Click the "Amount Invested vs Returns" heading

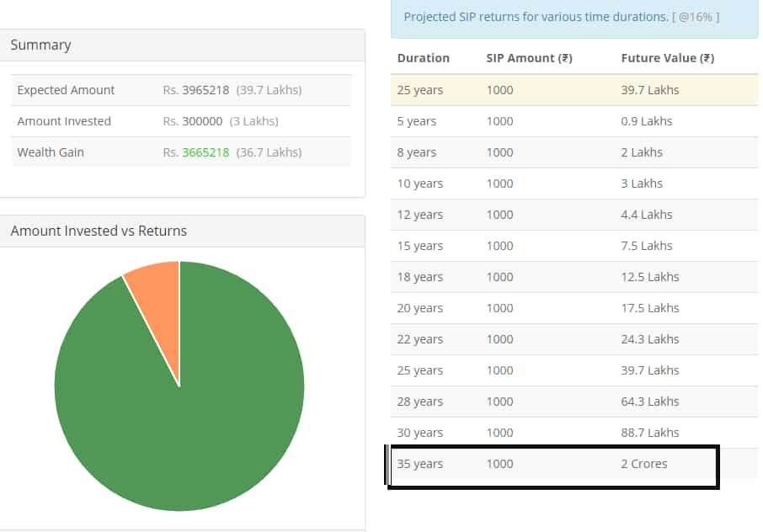99,231
